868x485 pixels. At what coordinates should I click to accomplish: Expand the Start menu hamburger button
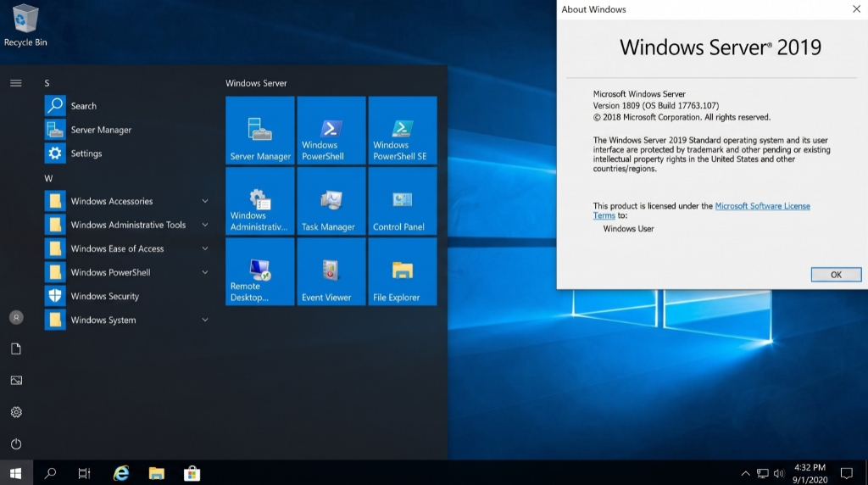point(16,83)
